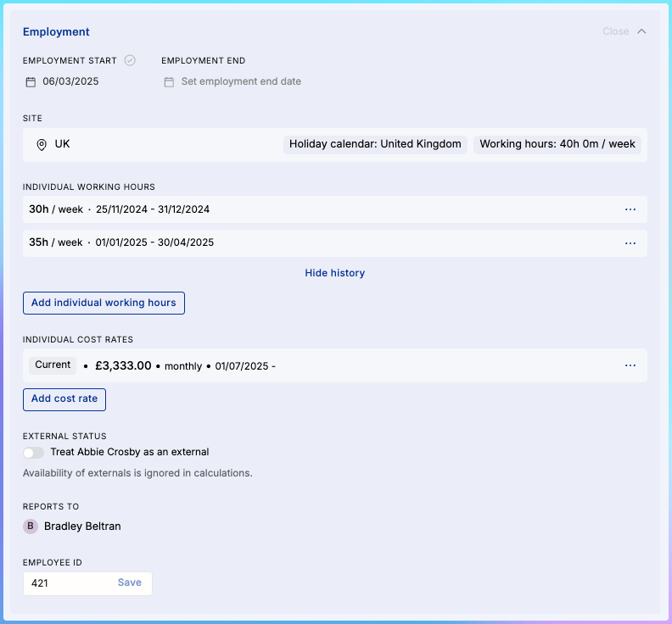Click the Employee ID input field
672x624 pixels.
point(68,583)
